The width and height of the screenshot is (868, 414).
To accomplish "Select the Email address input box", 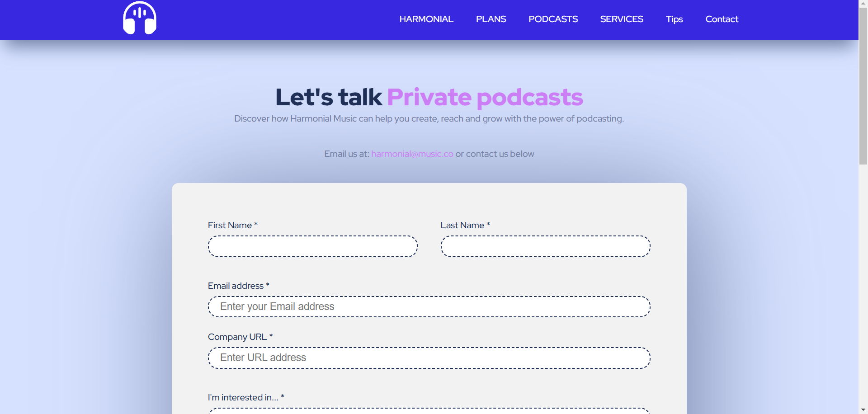I will (429, 307).
